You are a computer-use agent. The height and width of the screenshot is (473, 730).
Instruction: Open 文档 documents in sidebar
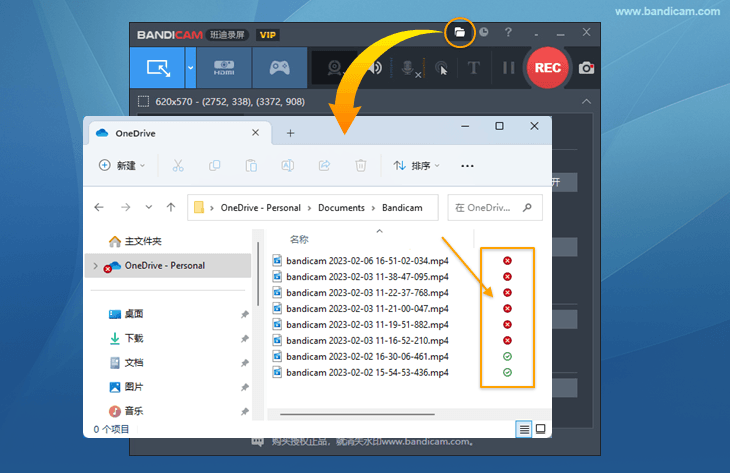[x=126, y=363]
